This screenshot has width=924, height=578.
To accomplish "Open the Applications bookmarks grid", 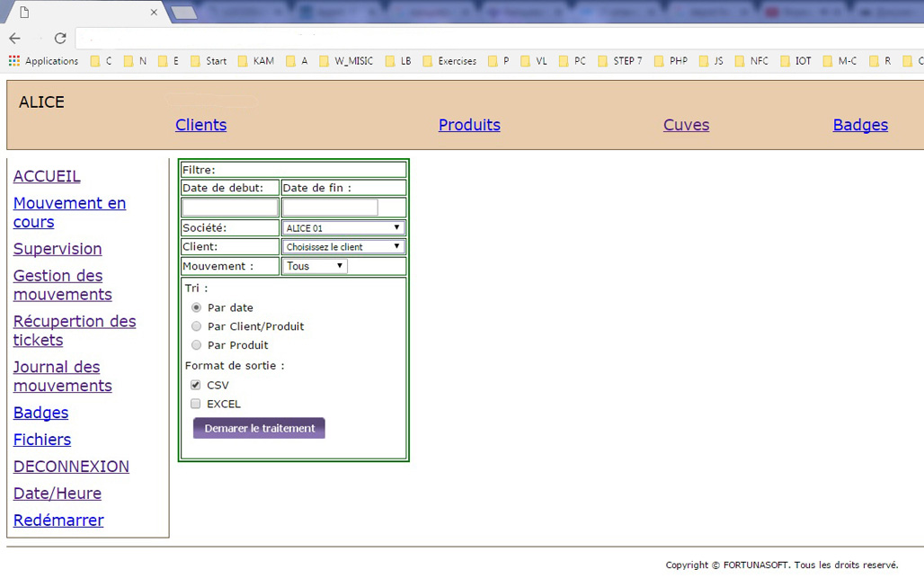I will click(43, 61).
